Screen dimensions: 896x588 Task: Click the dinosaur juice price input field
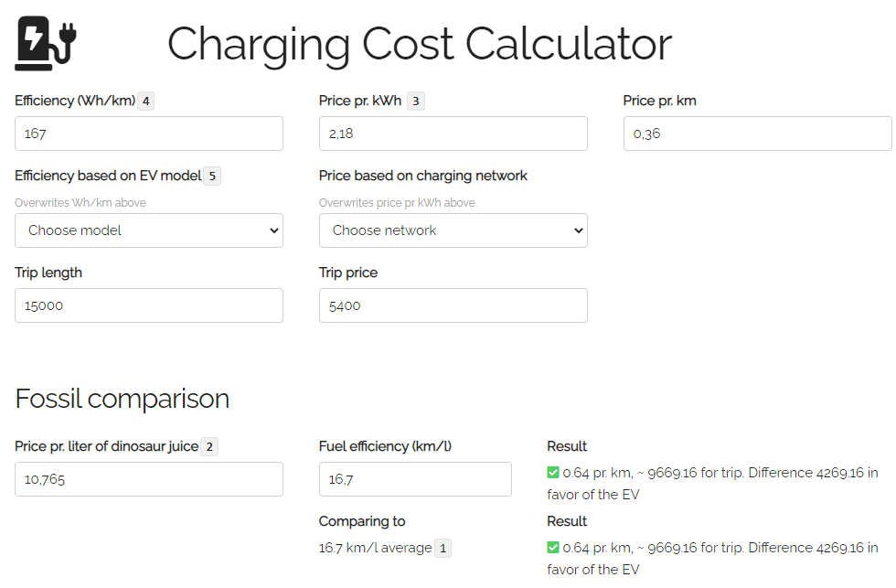(149, 479)
